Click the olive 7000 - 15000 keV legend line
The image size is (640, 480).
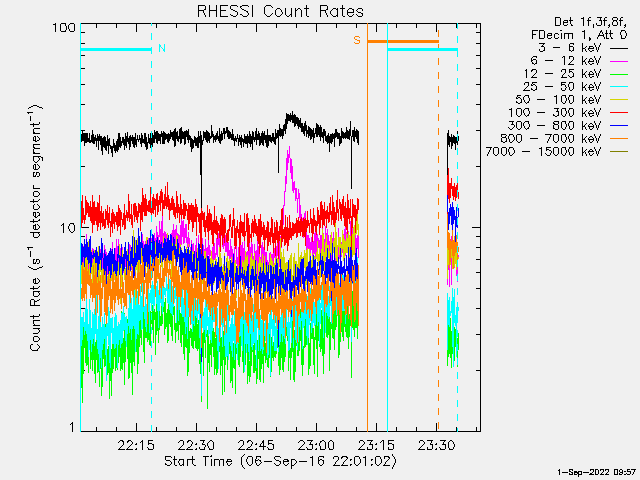tap(619, 152)
